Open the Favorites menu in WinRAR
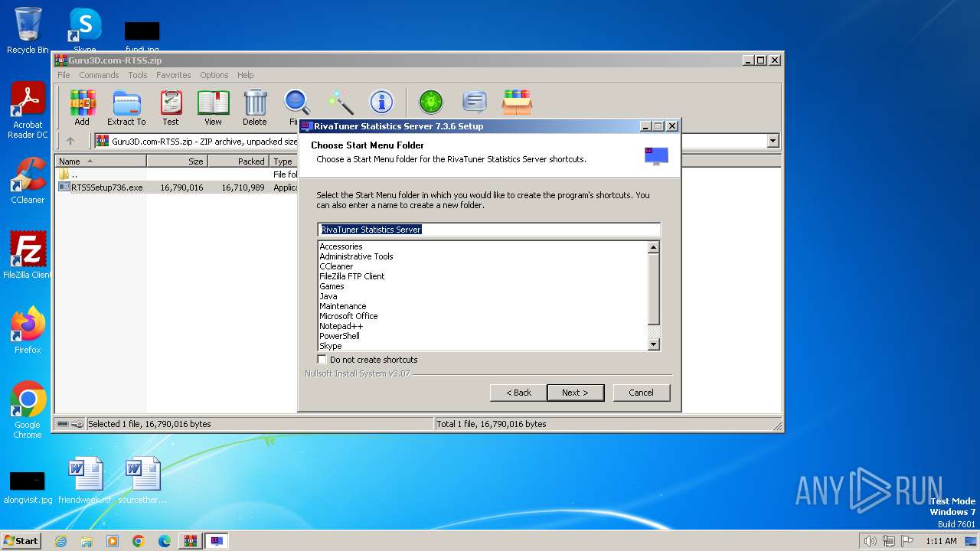 (x=174, y=75)
